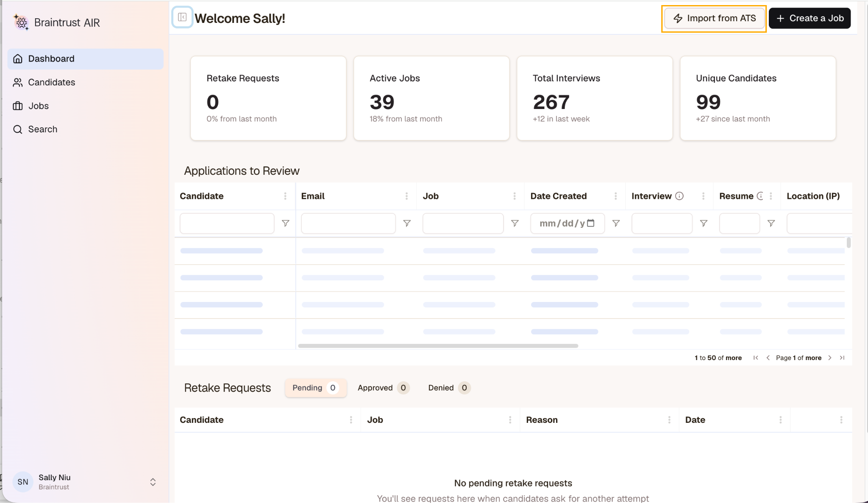Sort by the Candidate header in Applications table
868x503 pixels.
point(202,196)
